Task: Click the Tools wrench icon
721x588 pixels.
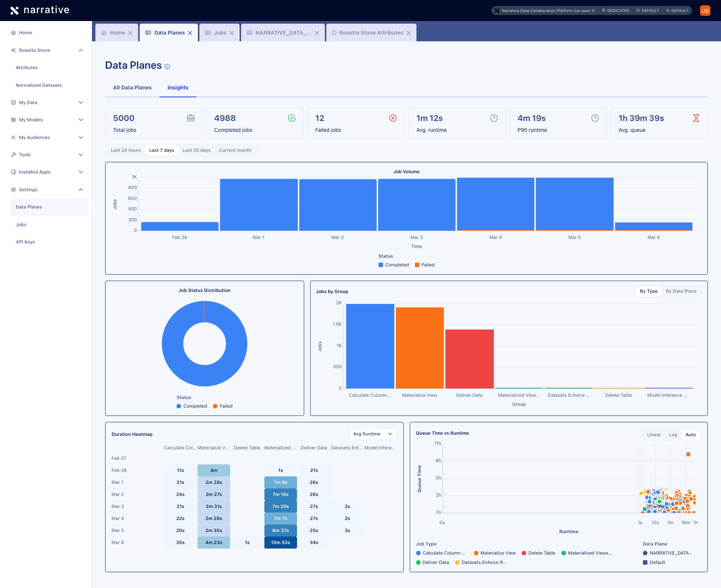Action: pos(14,154)
